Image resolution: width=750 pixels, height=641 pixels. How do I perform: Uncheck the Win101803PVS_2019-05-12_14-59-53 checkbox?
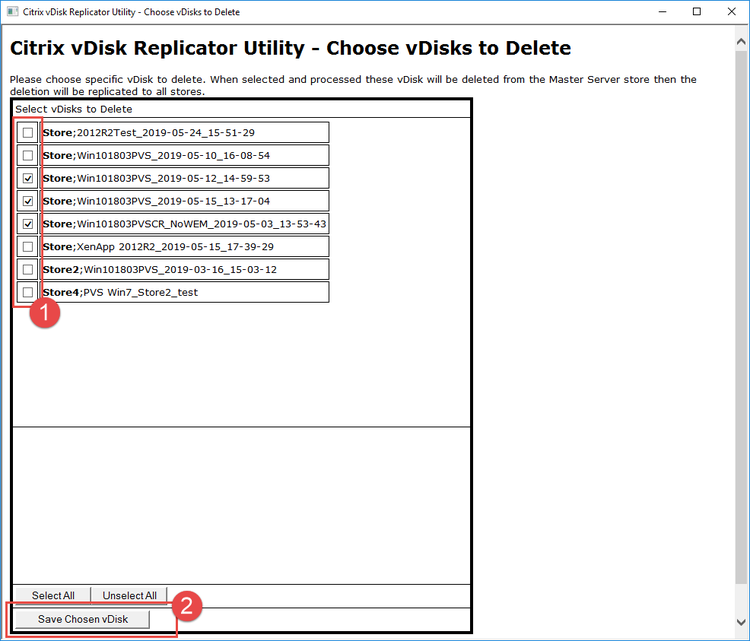[x=28, y=178]
